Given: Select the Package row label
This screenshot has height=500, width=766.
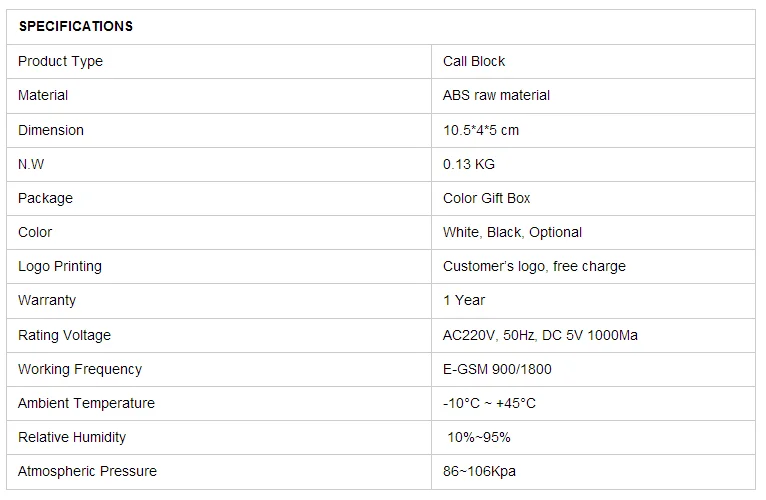Looking at the screenshot, I should (45, 198).
